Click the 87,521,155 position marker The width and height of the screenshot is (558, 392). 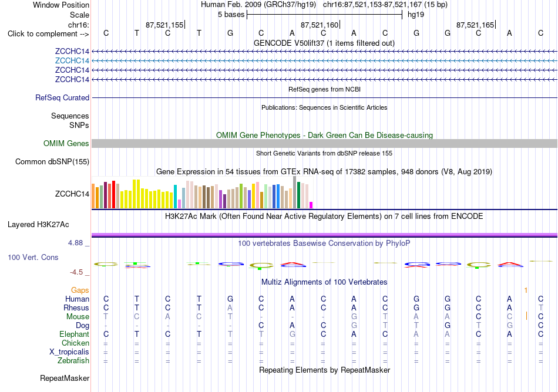(164, 25)
